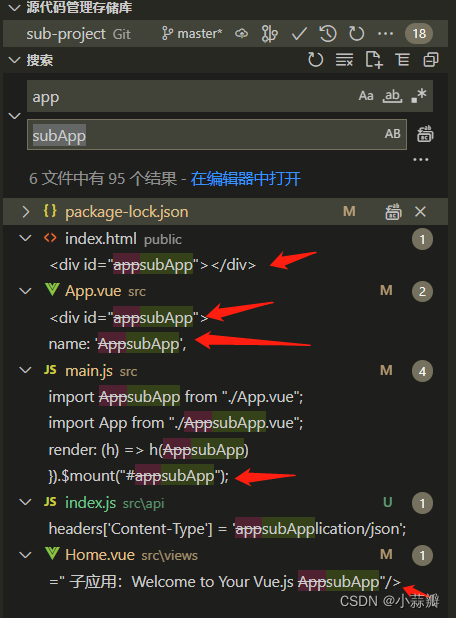
Task: Toggle Match Case option
Action: pos(366,96)
